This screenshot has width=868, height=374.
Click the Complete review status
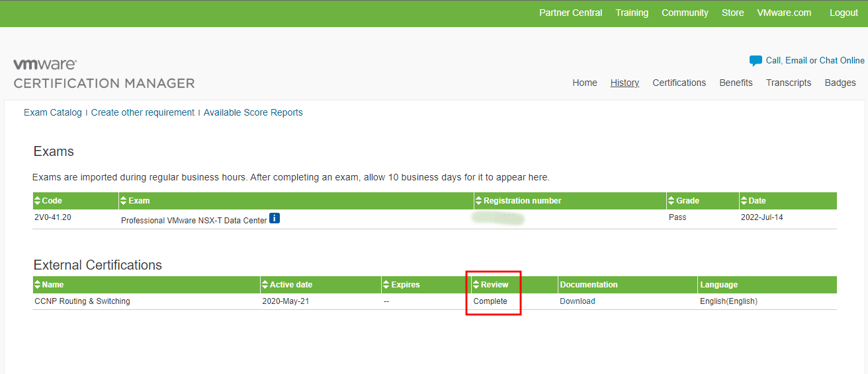490,301
